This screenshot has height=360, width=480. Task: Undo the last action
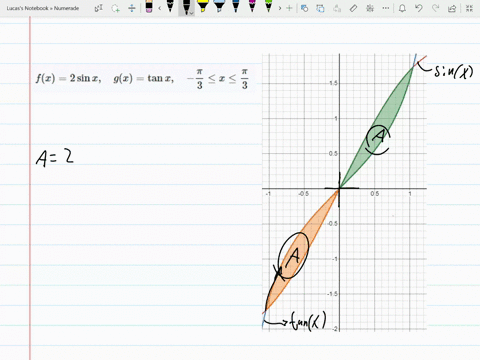coord(419,8)
